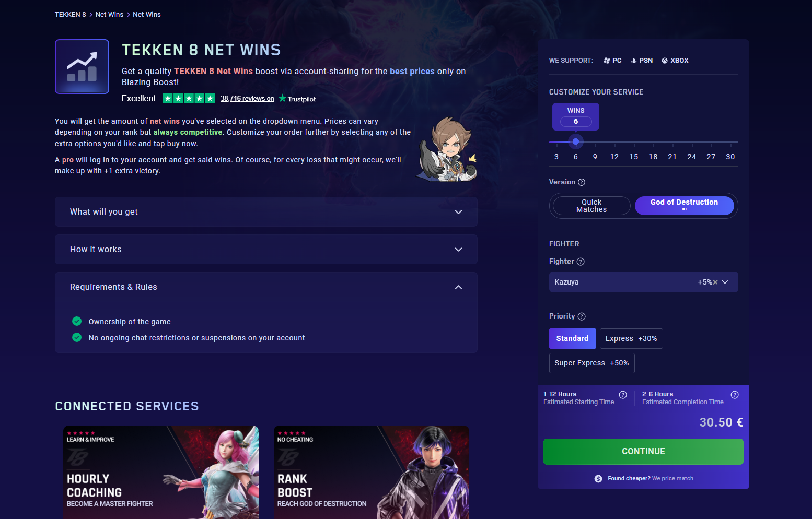Click the Version help question-mark icon
Screen dimensions: 812x519
(582, 182)
